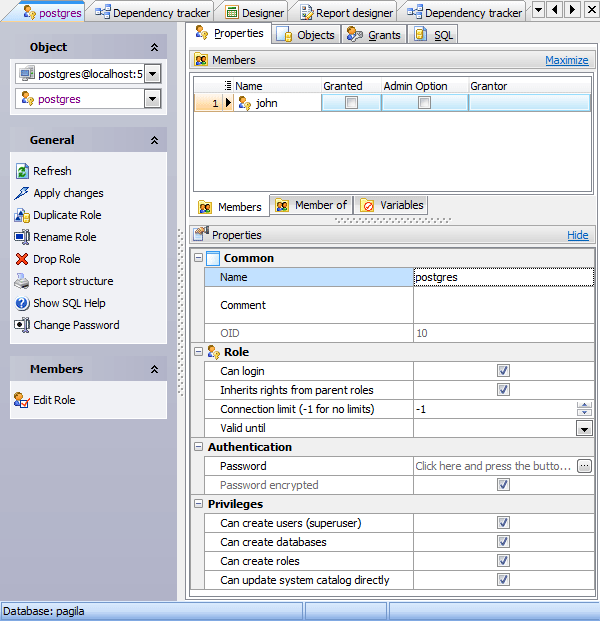The height and width of the screenshot is (621, 600).
Task: Switch to the Grants tab
Action: (x=374, y=34)
